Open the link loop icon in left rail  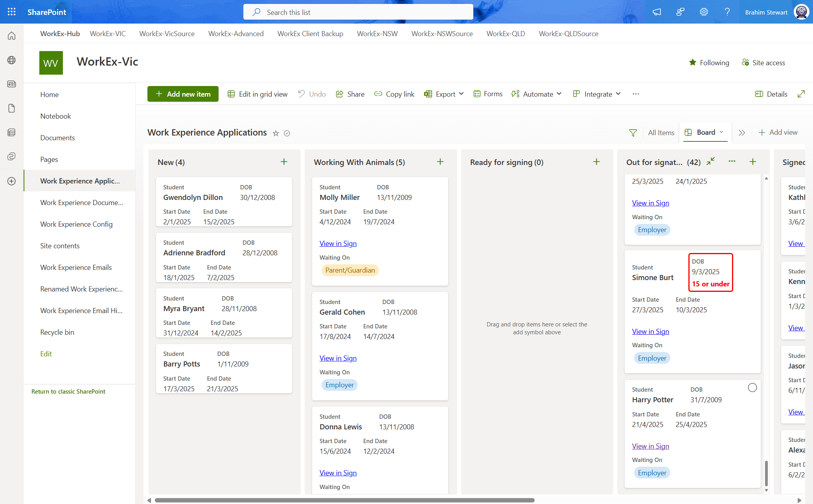[x=11, y=157]
